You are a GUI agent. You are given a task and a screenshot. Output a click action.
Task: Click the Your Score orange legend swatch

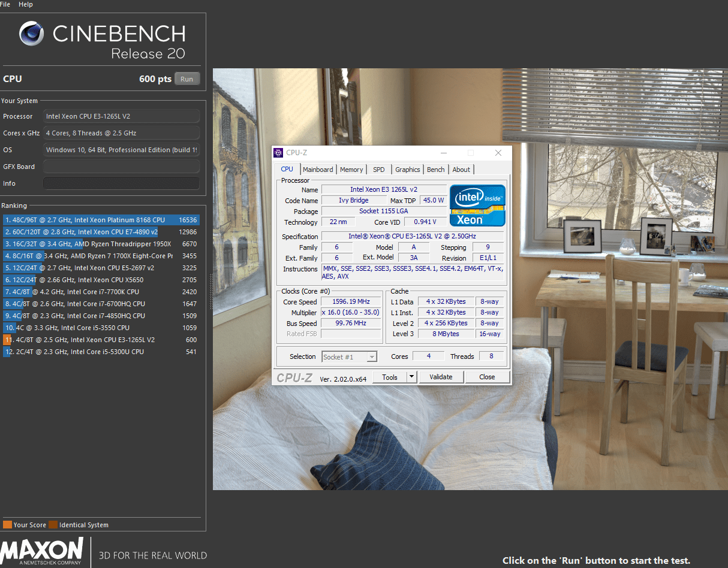[x=7, y=525]
